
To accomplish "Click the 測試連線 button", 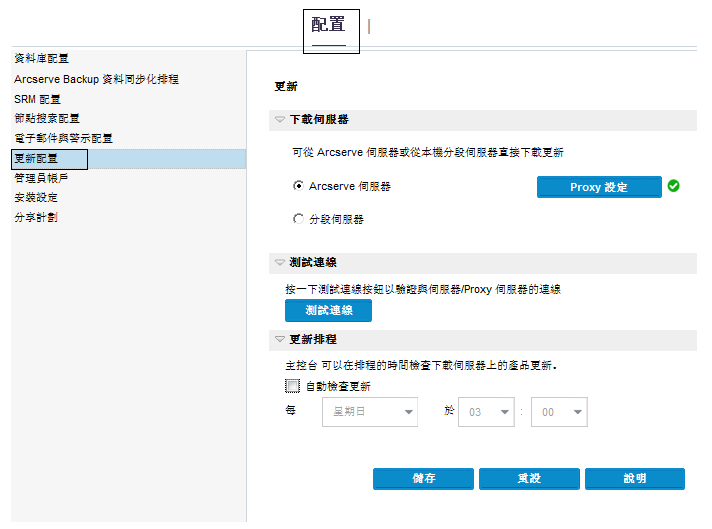I will tap(328, 311).
